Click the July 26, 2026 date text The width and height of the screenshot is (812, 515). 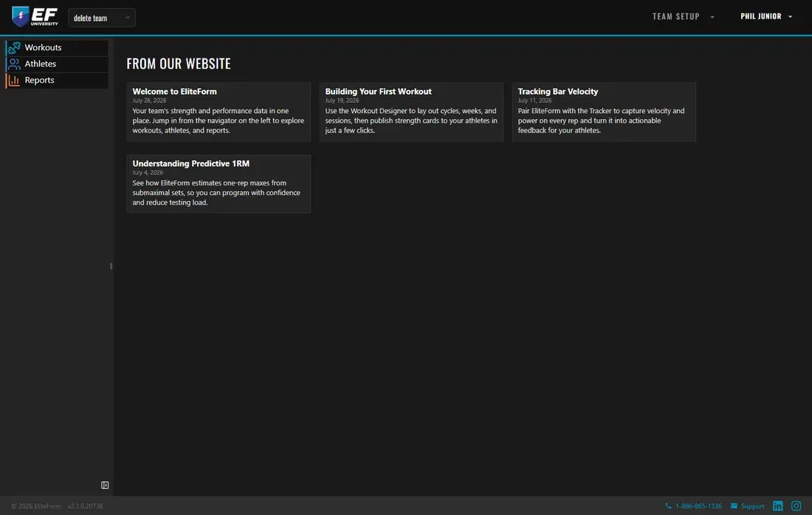pyautogui.click(x=149, y=100)
